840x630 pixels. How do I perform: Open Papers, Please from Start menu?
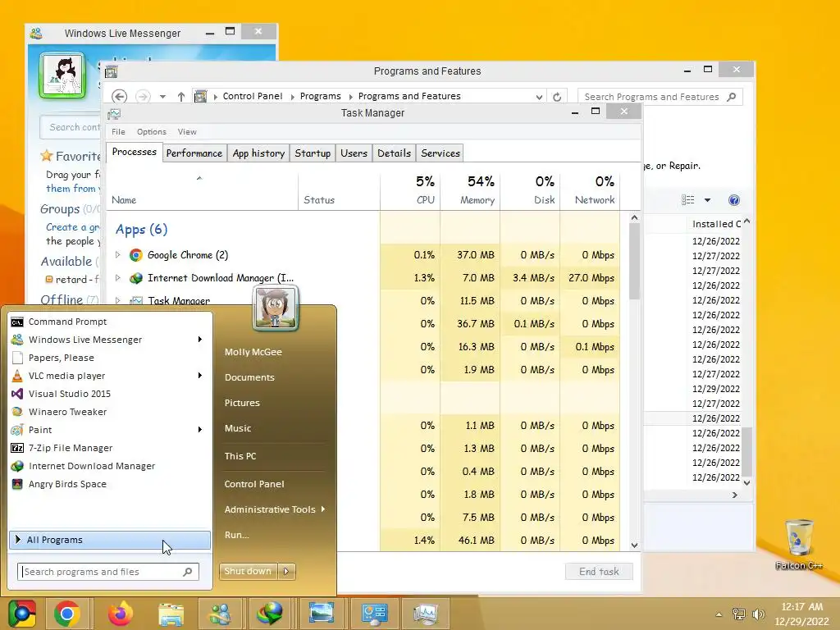click(61, 358)
